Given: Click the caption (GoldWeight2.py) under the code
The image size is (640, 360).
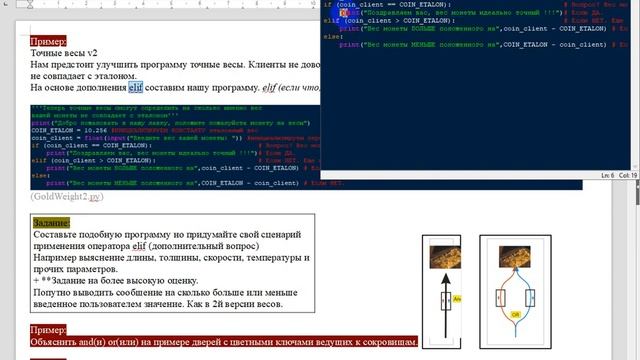Looking at the screenshot, I should (x=67, y=196).
